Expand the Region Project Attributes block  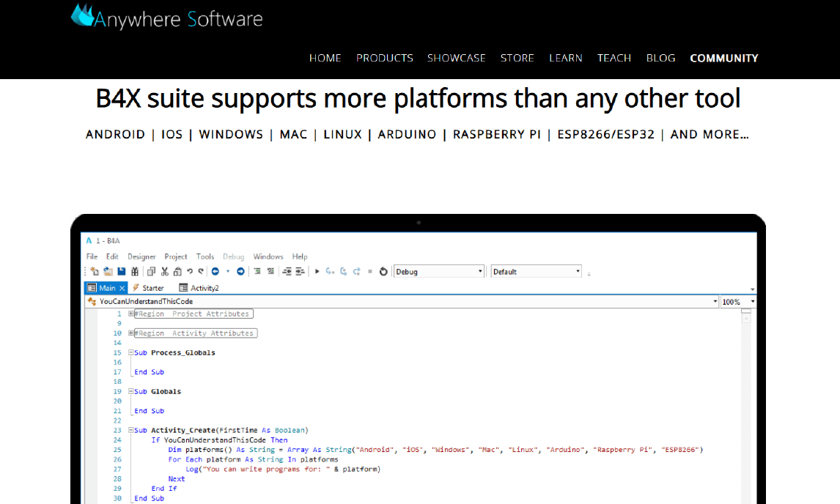(130, 314)
